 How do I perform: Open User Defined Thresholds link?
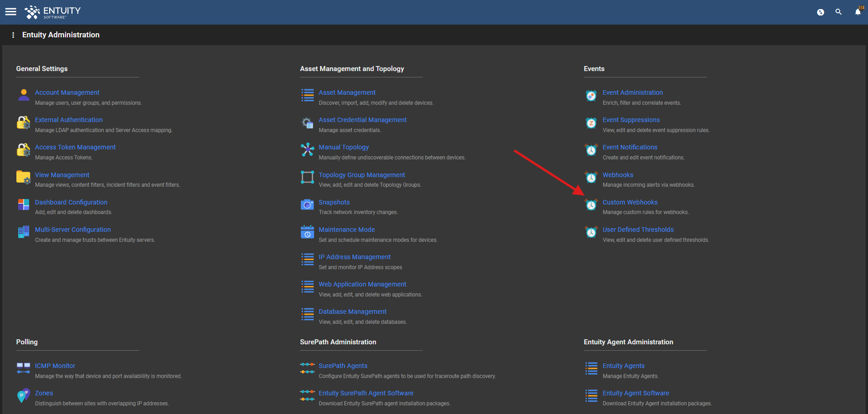coord(638,230)
